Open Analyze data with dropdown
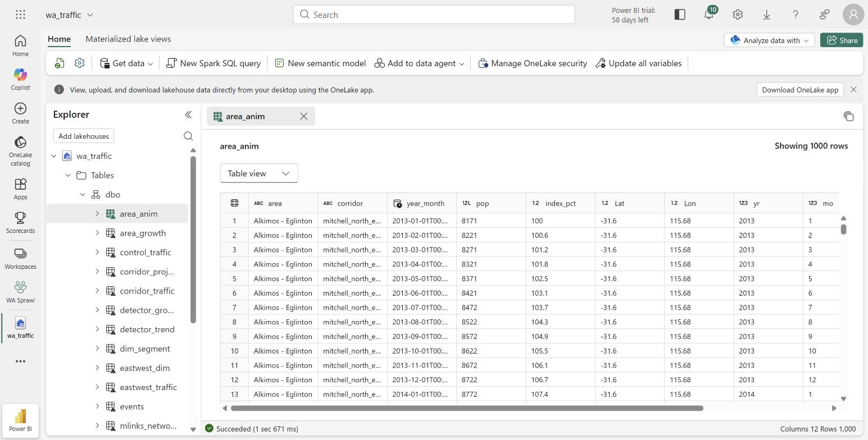The width and height of the screenshot is (868, 440). [x=769, y=40]
